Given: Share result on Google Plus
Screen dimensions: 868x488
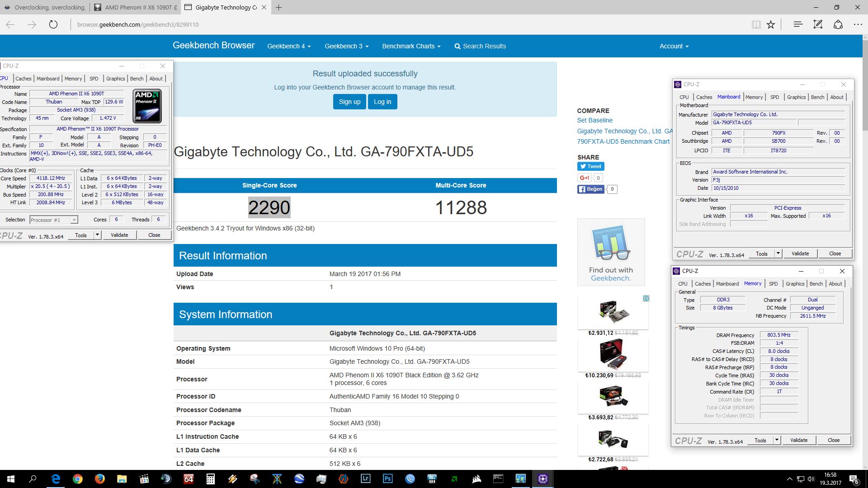Looking at the screenshot, I should point(585,178).
